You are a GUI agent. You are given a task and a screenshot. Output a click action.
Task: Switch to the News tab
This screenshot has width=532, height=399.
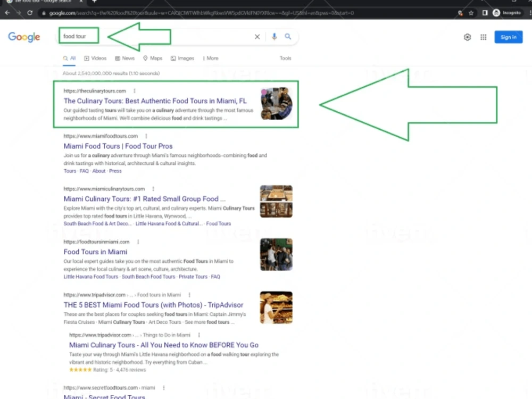[124, 59]
